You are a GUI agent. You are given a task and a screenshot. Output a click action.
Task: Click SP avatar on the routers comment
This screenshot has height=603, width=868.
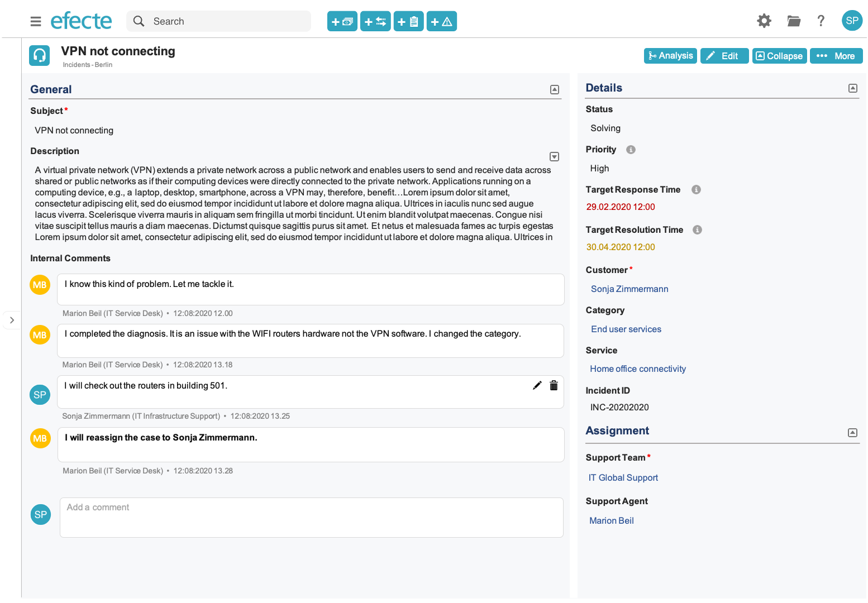(x=40, y=395)
